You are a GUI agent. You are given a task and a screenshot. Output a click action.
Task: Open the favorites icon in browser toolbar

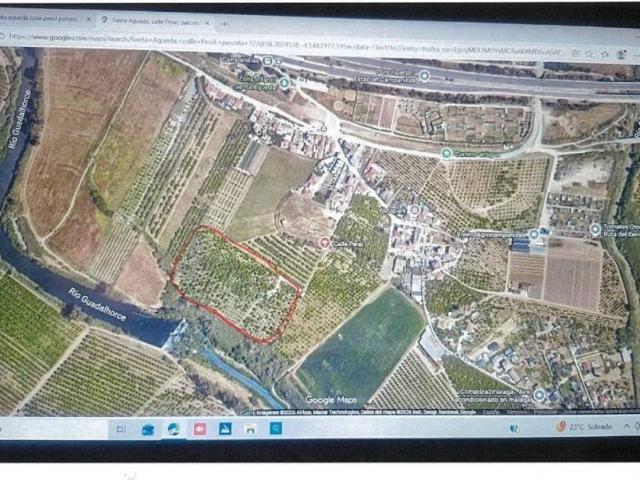click(x=604, y=53)
